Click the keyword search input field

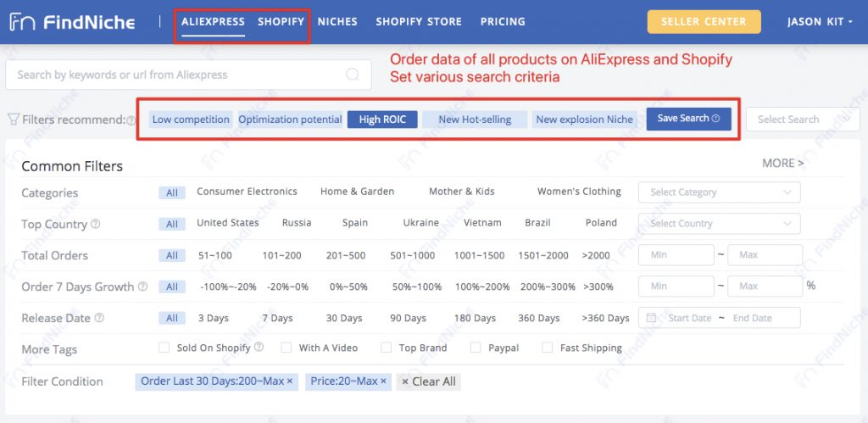(188, 75)
